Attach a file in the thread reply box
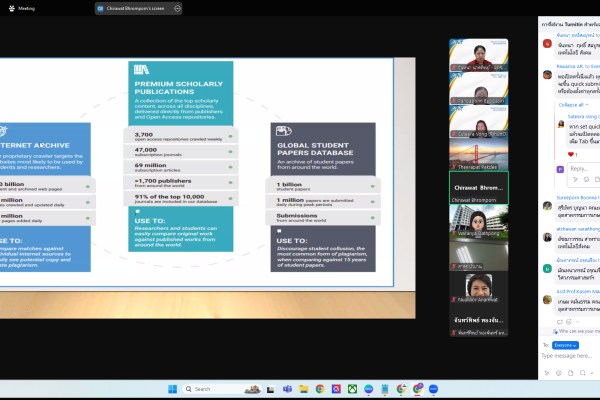This screenshot has width=600, height=400. tap(597, 179)
